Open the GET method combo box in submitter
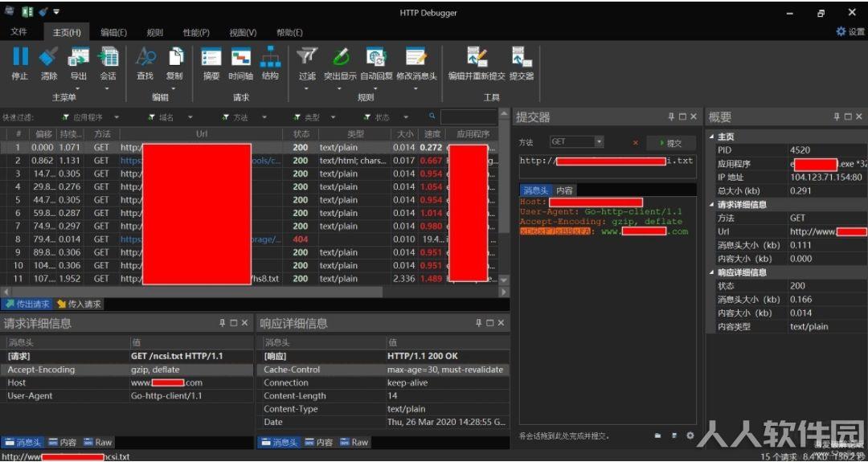 (x=576, y=142)
